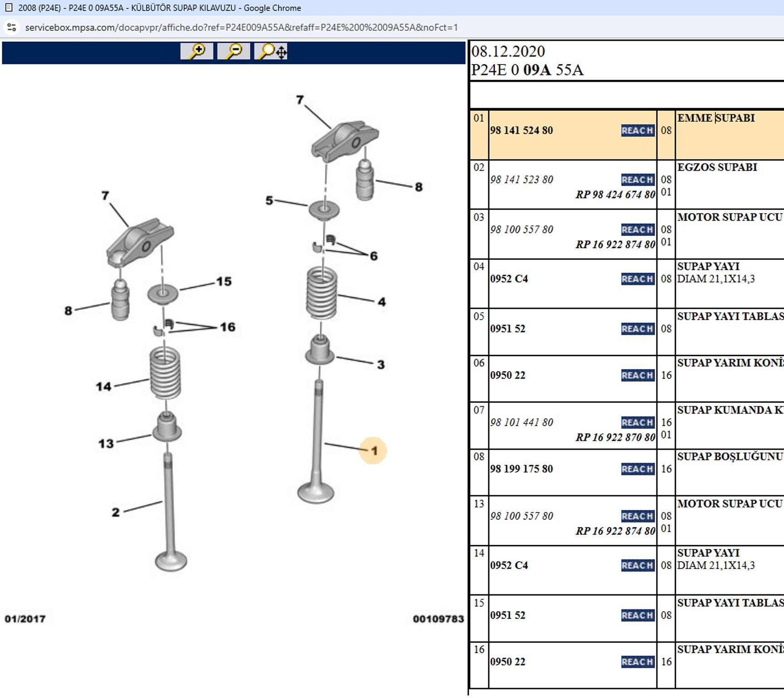The width and height of the screenshot is (784, 698).
Task: Open site information icon in address bar
Action: click(x=12, y=27)
